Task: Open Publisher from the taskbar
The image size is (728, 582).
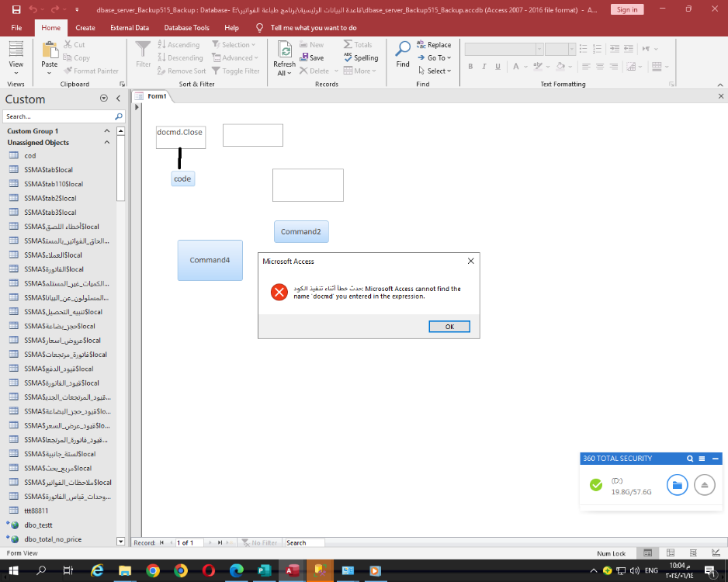Action: pos(264,570)
